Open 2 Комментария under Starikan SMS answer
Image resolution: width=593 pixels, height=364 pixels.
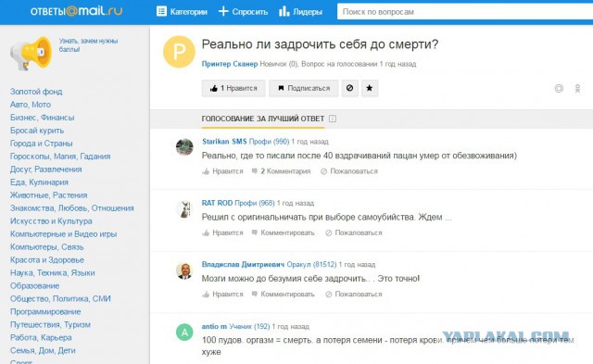coord(281,171)
